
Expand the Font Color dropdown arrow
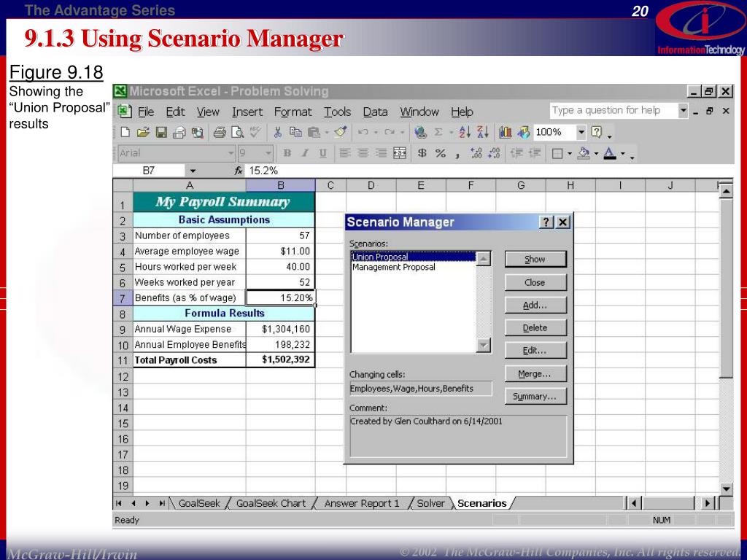[x=623, y=153]
